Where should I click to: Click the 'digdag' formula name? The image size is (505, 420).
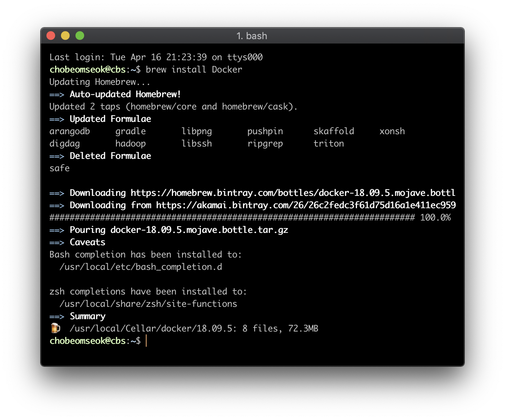point(65,144)
